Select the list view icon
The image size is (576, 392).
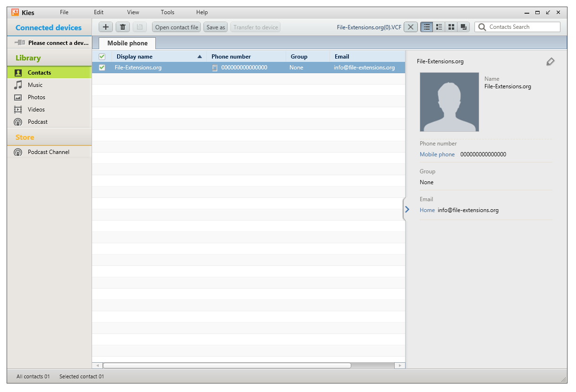(426, 27)
